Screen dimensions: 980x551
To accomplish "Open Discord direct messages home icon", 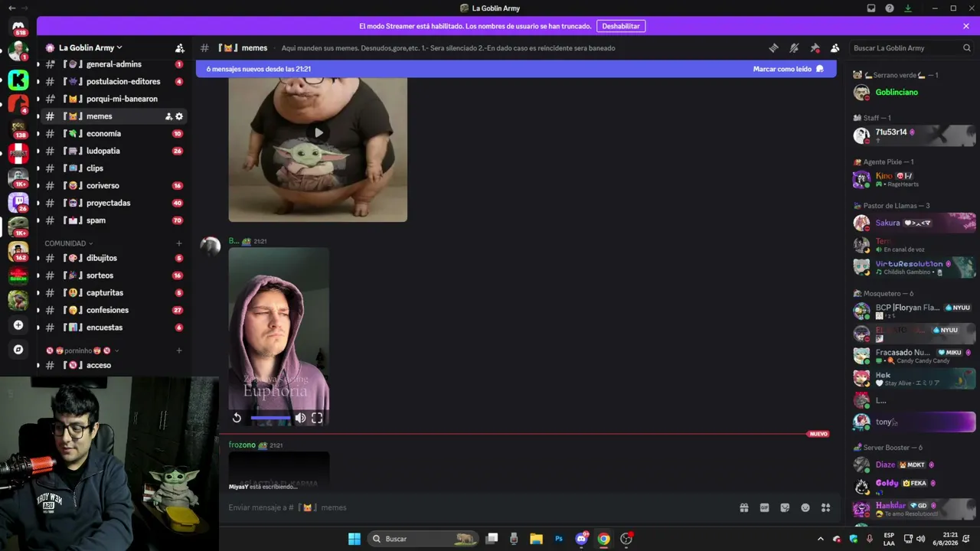I will click(x=18, y=28).
